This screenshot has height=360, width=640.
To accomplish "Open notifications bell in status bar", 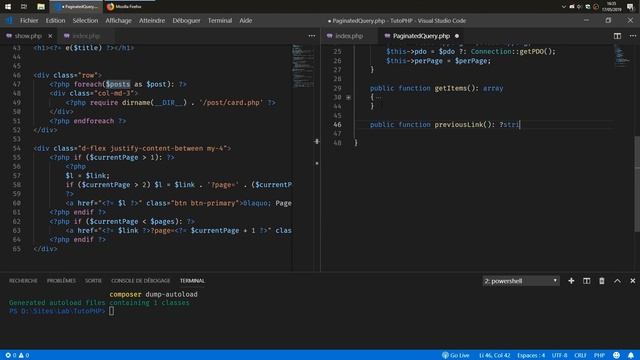I will coord(631,355).
